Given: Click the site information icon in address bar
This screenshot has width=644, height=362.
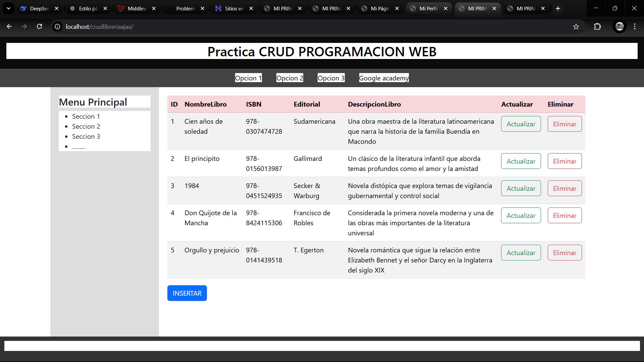Looking at the screenshot, I should point(57,26).
